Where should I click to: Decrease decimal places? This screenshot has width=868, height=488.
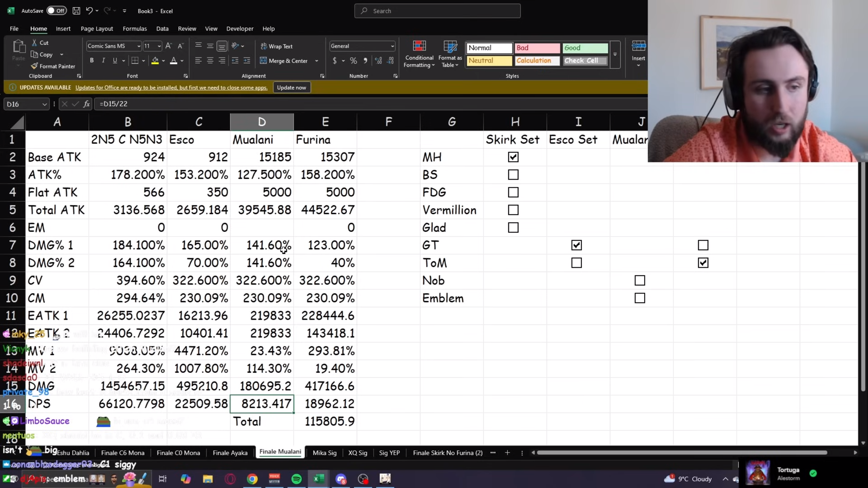(x=391, y=61)
